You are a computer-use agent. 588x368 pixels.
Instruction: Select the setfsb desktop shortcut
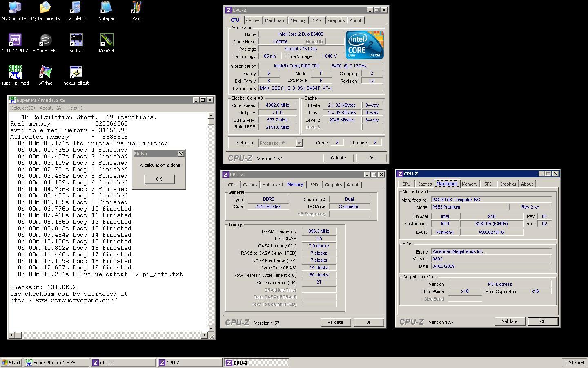click(x=76, y=43)
